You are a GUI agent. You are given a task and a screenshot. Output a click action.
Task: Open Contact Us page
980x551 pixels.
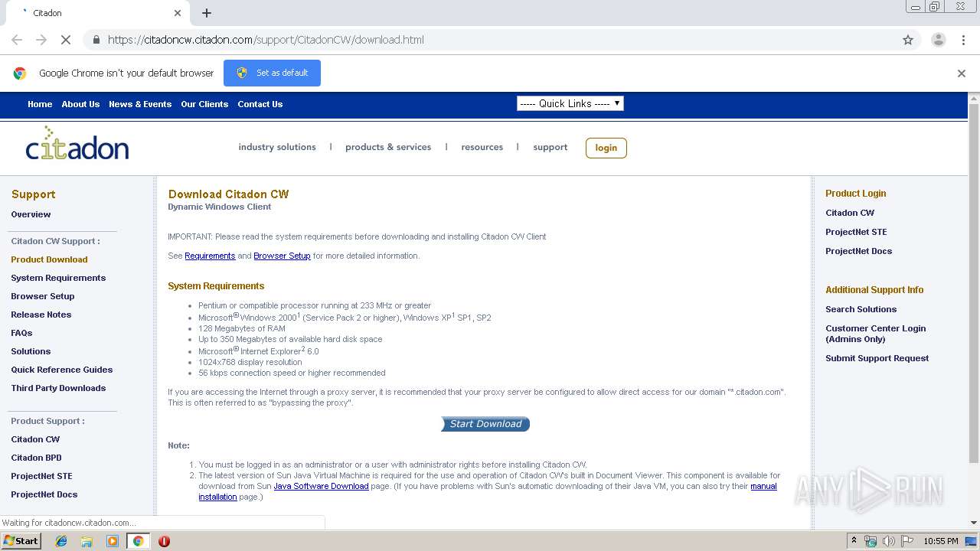(x=260, y=104)
